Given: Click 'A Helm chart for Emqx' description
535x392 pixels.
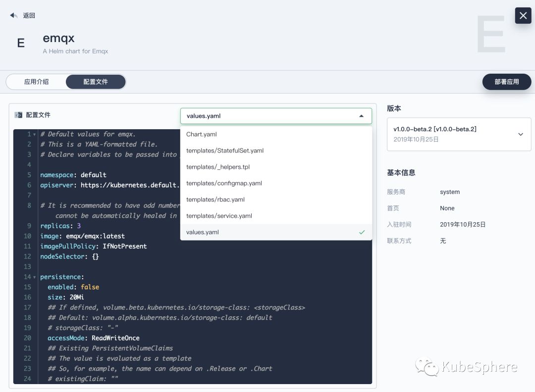Looking at the screenshot, I should pyautogui.click(x=75, y=51).
